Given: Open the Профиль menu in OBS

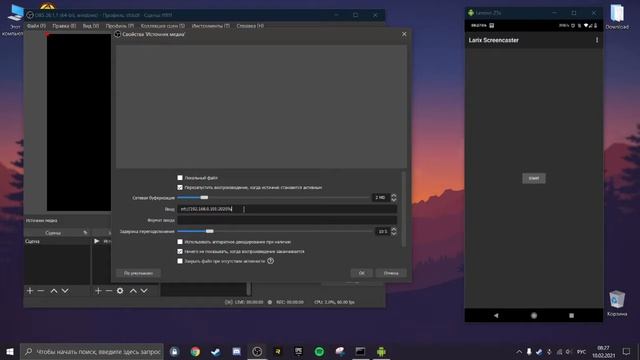Looking at the screenshot, I should 120,26.
